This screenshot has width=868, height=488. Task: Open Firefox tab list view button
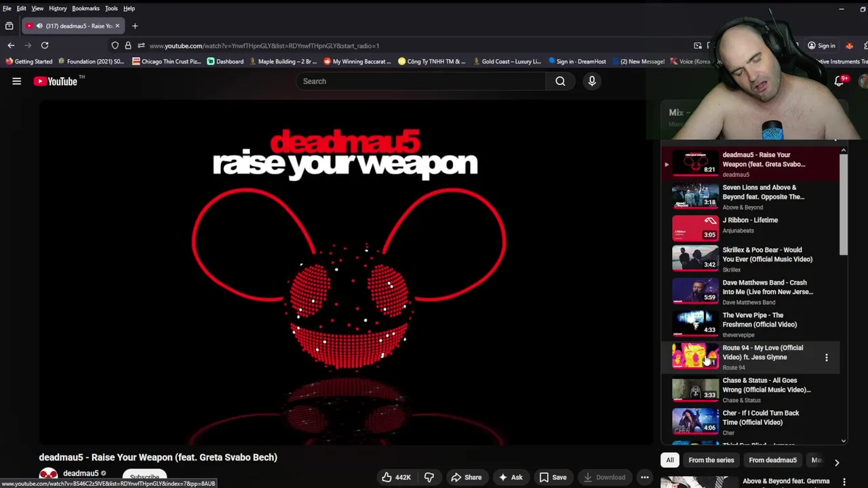pyautogui.click(x=9, y=26)
